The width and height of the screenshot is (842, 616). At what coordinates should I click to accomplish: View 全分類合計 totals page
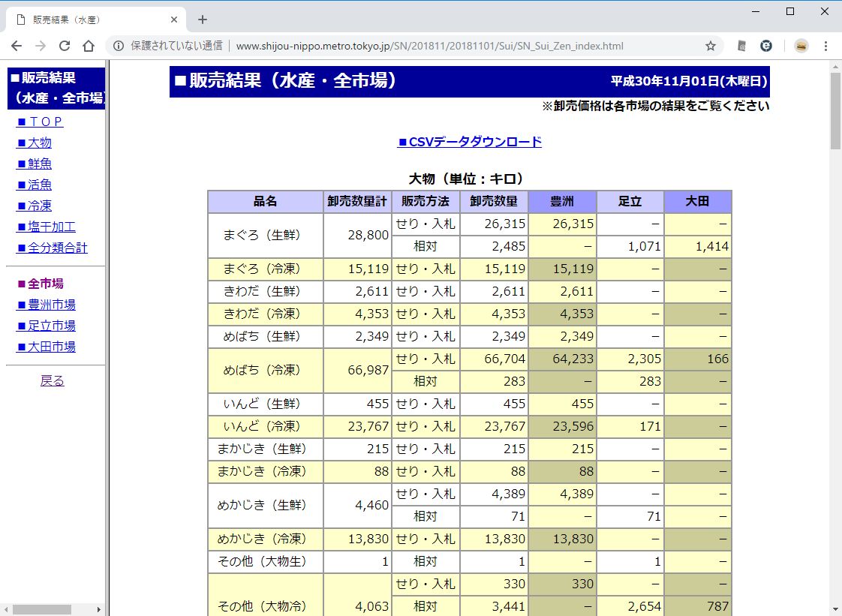coord(52,248)
